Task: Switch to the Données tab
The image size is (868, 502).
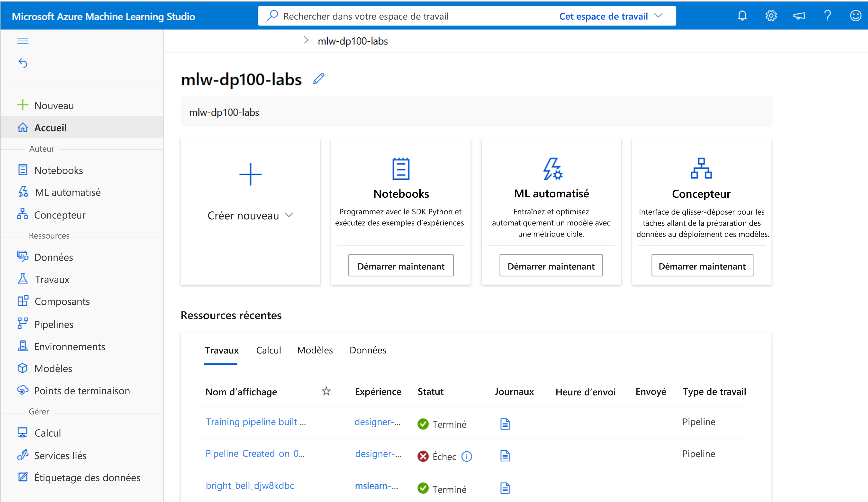Action: 368,350
